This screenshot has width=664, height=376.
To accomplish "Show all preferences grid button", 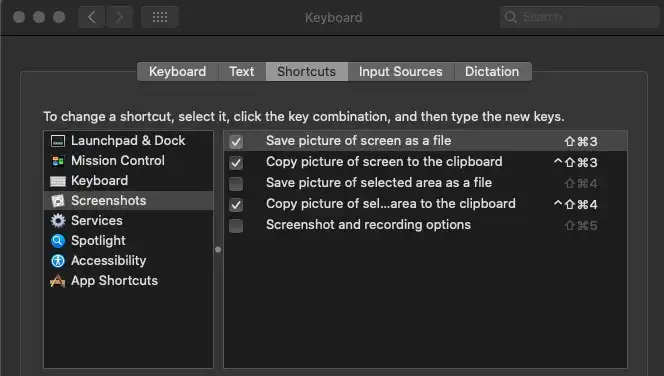I will coord(160,17).
